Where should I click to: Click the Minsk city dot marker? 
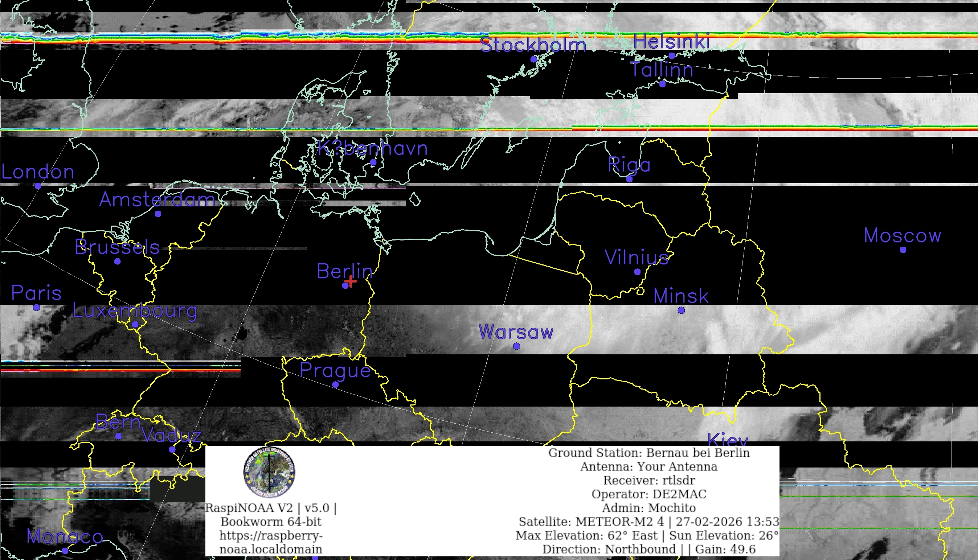click(x=682, y=310)
